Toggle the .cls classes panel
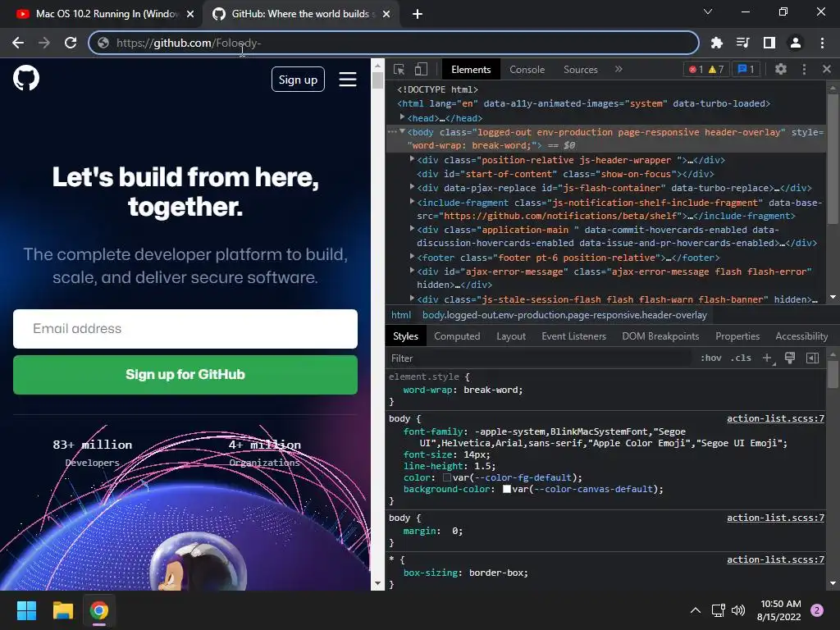Screen dimensions: 840x630 tap(741, 358)
